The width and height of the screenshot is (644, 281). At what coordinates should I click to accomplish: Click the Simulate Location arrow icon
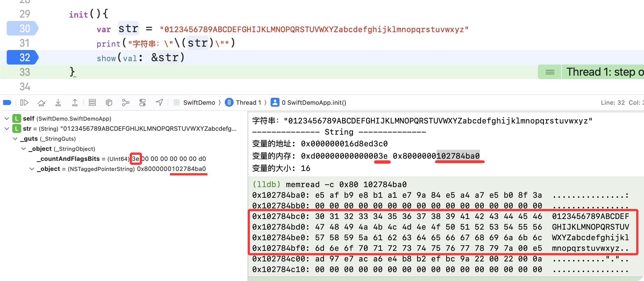pos(159,103)
